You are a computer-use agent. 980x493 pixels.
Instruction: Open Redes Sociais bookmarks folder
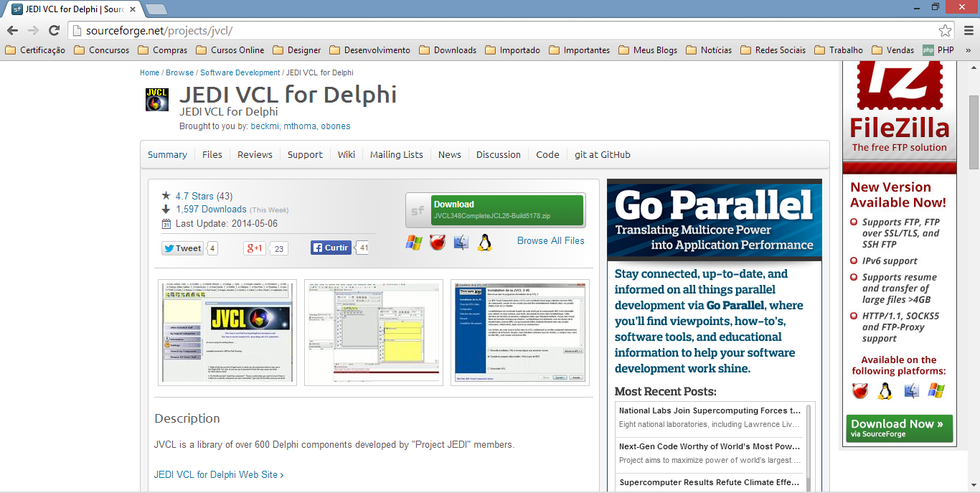(x=773, y=50)
